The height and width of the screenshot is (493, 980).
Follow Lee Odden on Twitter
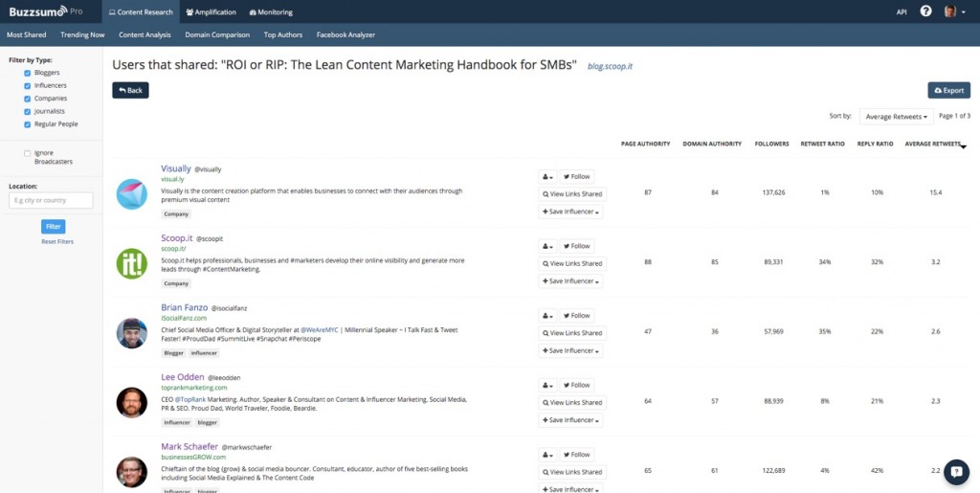(576, 385)
